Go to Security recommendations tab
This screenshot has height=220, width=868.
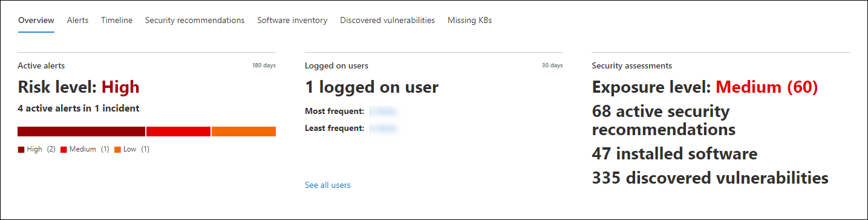point(195,20)
